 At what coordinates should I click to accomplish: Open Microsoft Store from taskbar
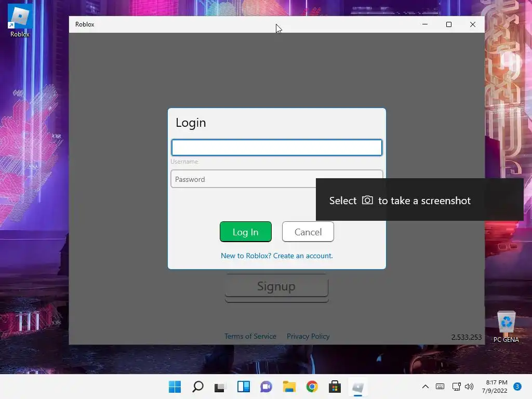[x=335, y=387]
